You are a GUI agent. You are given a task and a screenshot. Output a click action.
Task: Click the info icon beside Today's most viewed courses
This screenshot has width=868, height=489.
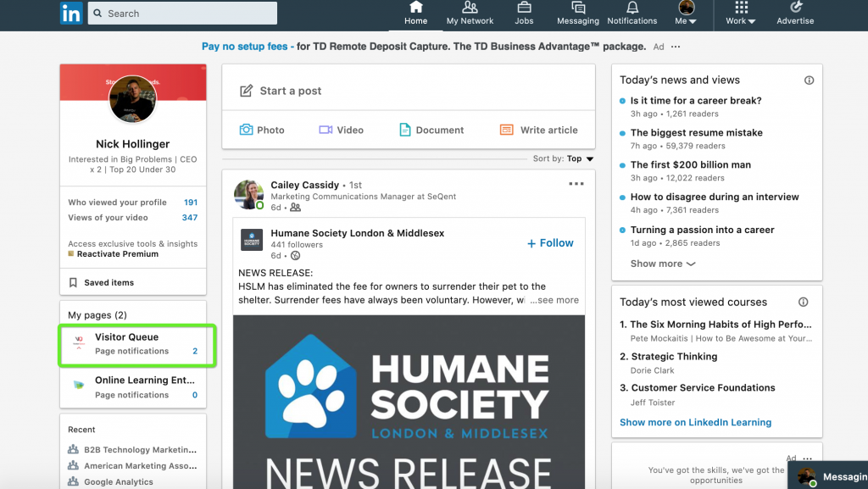[x=804, y=302]
